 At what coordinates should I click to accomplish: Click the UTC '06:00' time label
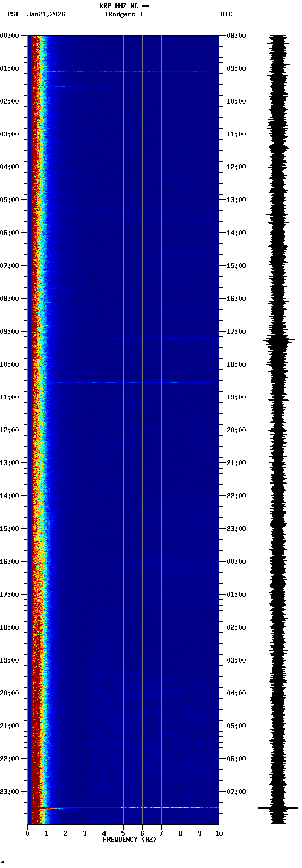click(236, 759)
